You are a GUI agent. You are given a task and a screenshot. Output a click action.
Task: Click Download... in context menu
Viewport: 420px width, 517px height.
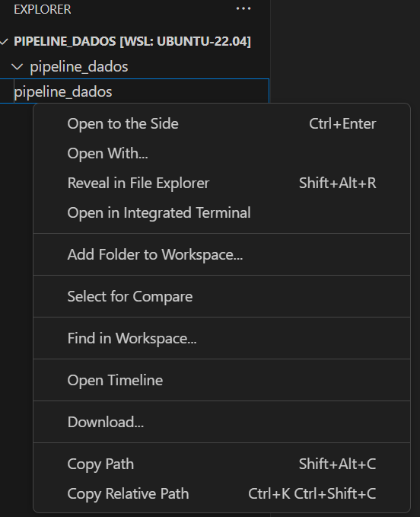[x=106, y=423]
